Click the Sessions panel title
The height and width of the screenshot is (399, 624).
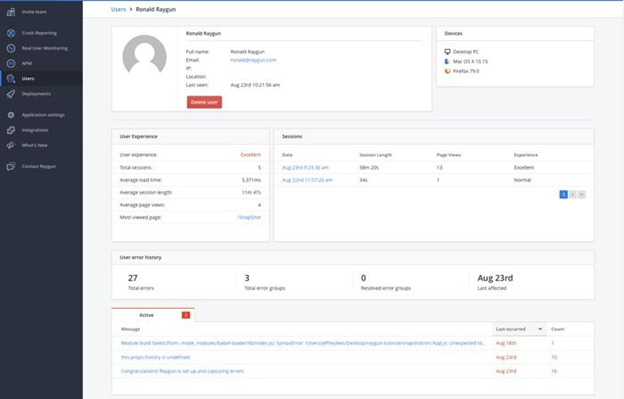coord(292,136)
